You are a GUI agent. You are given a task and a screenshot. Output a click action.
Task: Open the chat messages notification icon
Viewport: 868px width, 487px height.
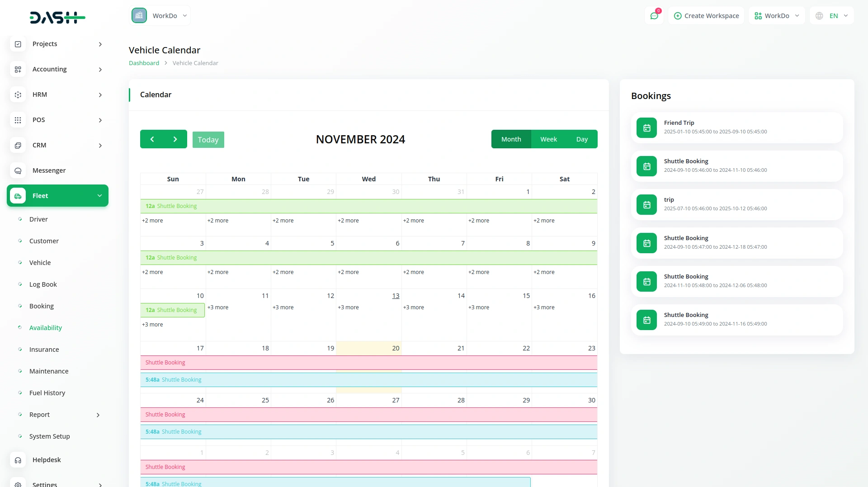point(654,16)
